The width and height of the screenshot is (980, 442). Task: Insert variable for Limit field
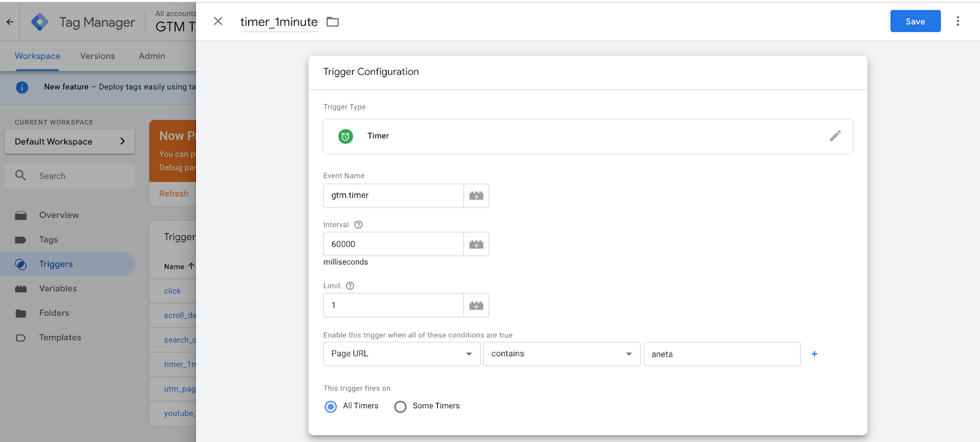pyautogui.click(x=476, y=305)
